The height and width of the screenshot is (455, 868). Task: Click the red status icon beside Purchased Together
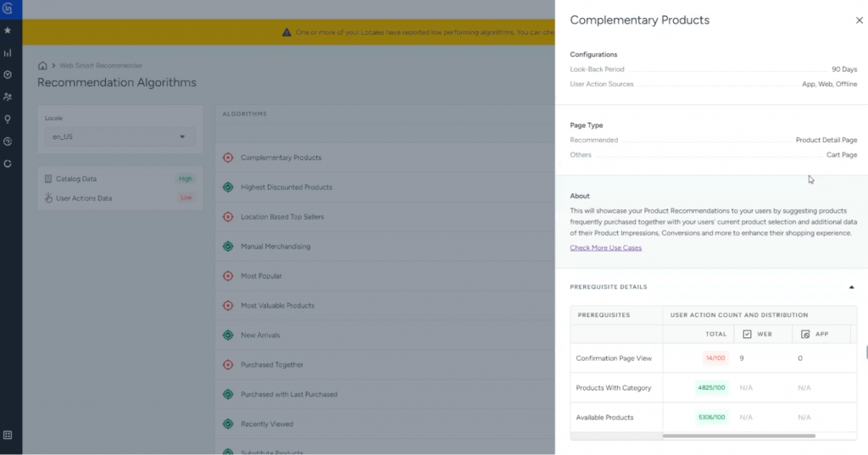point(228,365)
